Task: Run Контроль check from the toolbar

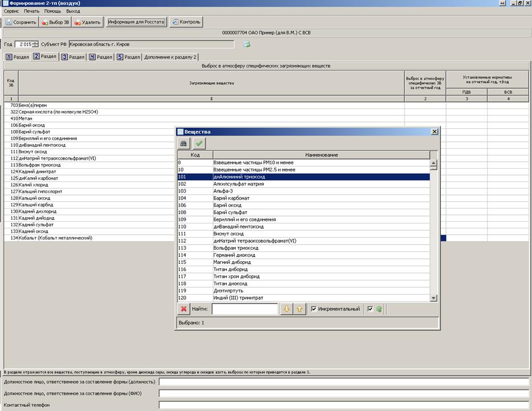Action: coord(186,22)
